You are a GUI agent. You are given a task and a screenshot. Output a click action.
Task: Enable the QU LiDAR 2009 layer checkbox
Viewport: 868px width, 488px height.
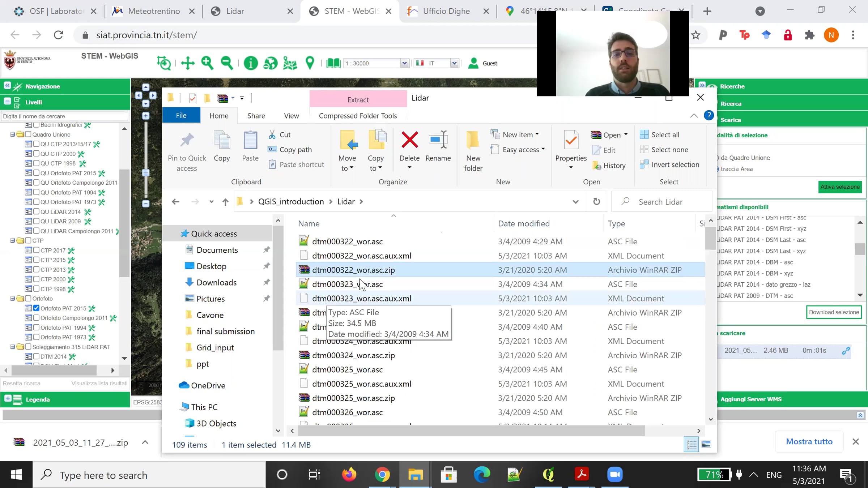36,221
